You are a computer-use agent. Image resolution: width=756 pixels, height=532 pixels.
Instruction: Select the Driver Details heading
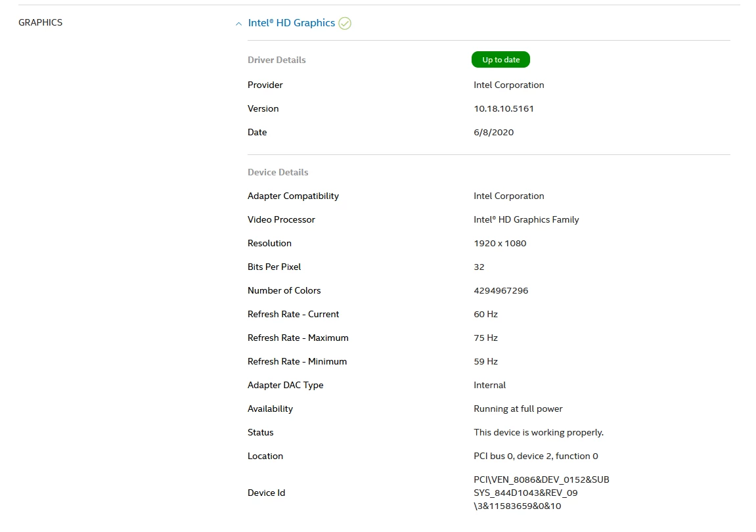[x=277, y=60]
